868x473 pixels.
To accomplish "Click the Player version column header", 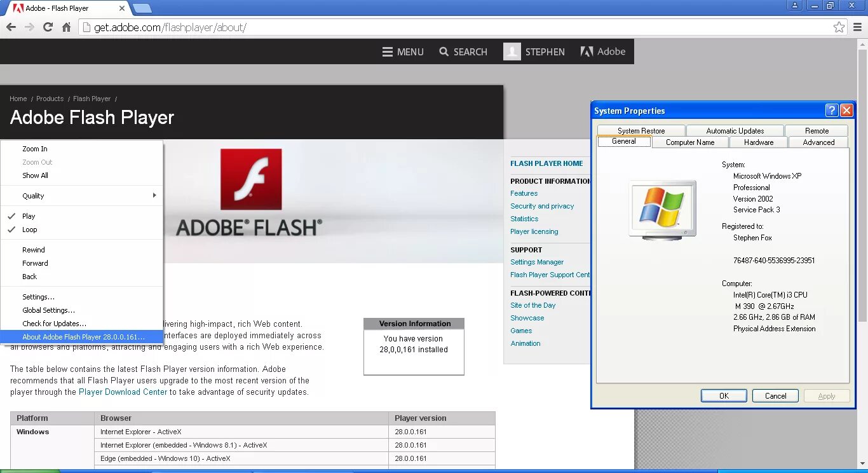I will (442, 418).
